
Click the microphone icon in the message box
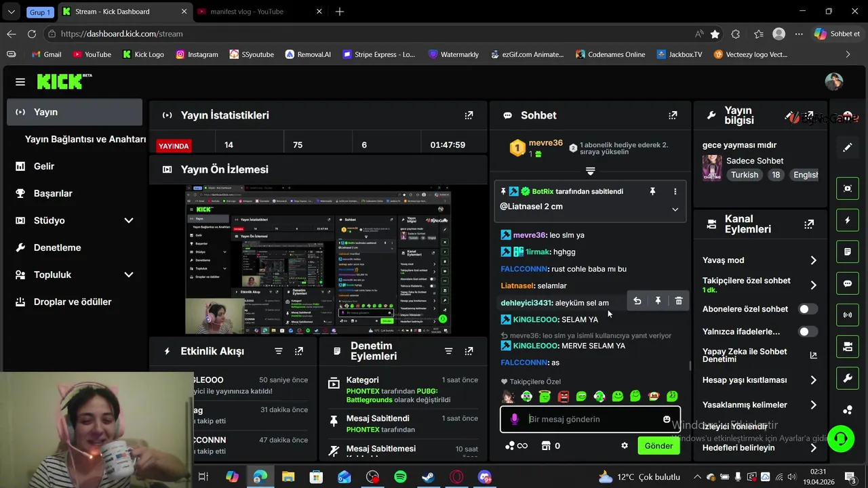coord(515,420)
